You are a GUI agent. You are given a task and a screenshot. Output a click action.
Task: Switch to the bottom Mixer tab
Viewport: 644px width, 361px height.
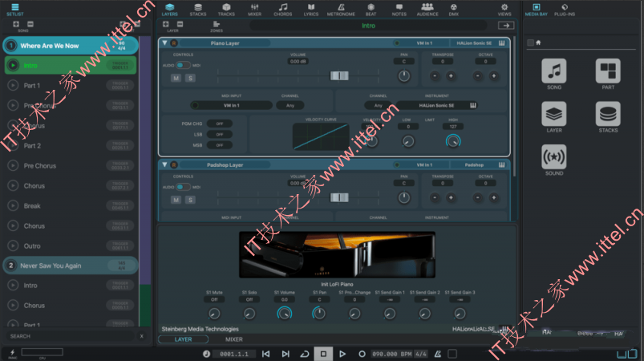pos(234,339)
